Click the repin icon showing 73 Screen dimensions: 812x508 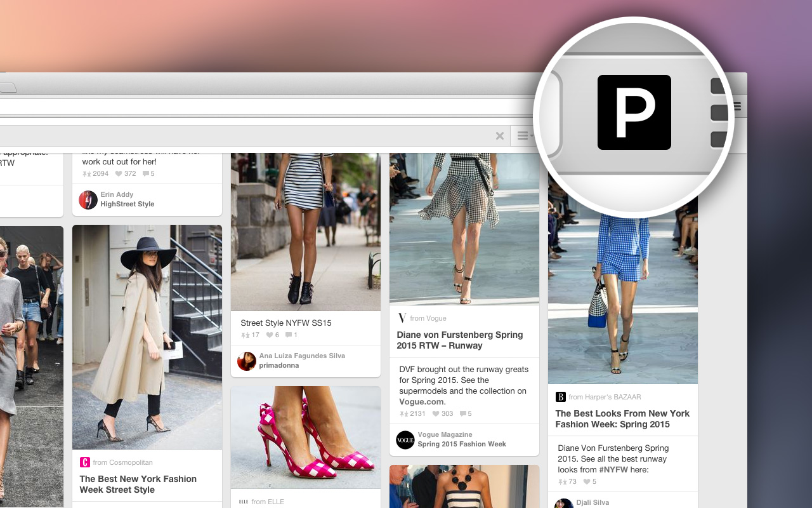562,481
